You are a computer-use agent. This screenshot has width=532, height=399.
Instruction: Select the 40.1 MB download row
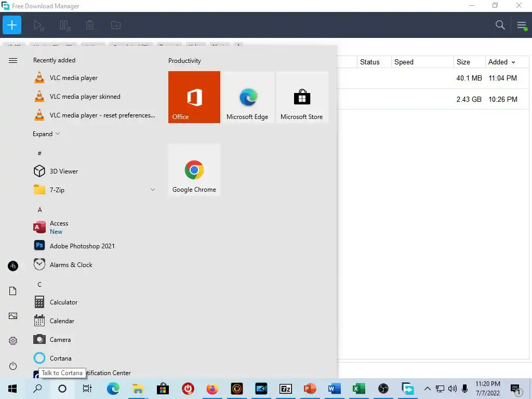point(433,78)
